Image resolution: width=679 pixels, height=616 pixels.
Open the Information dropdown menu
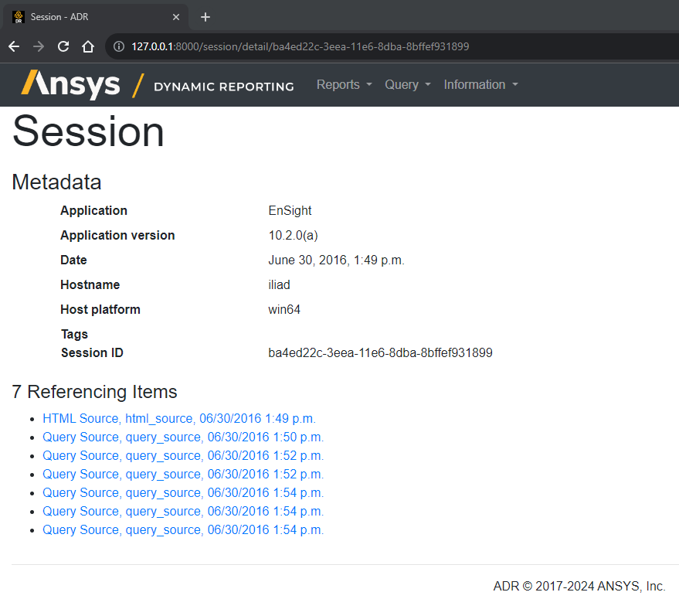click(480, 84)
